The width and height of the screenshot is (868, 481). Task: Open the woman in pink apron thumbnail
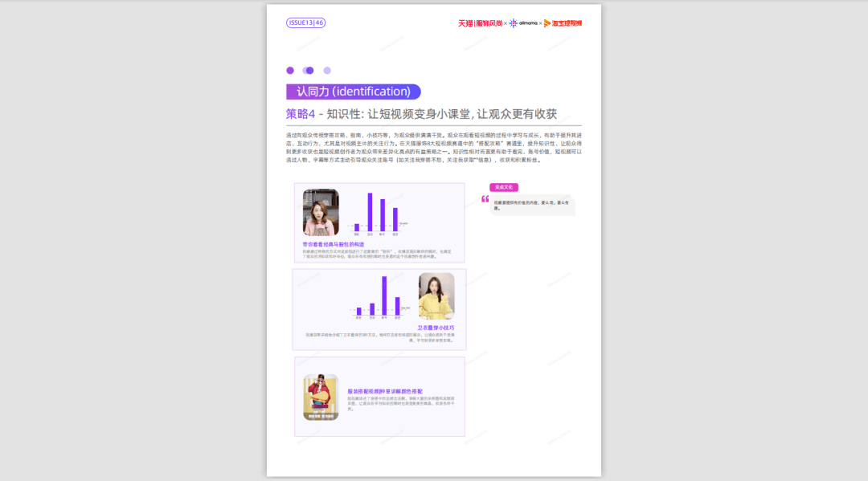[x=321, y=213]
